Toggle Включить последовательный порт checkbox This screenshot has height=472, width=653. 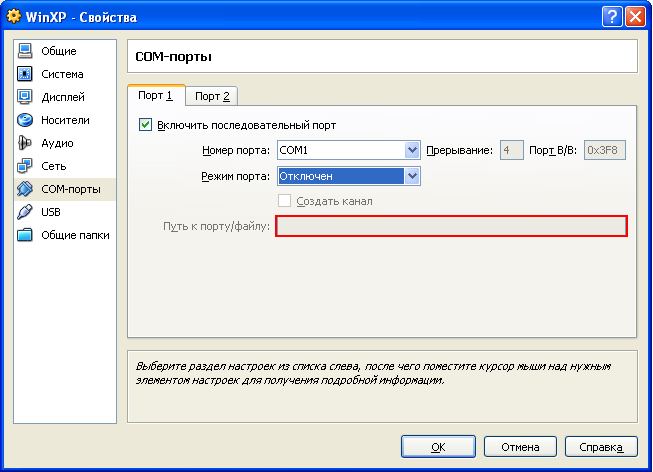coord(145,125)
